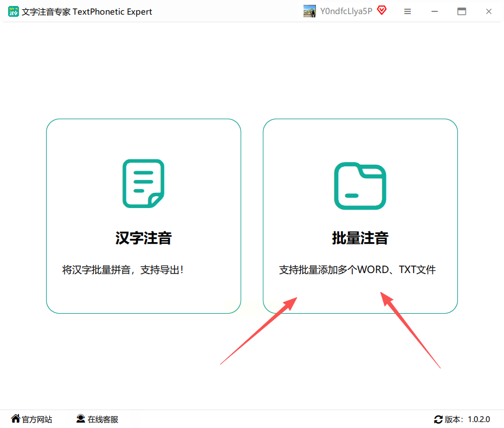The image size is (504, 428).
Task: Click the username Y0ndfcLlya5P
Action: pyautogui.click(x=346, y=11)
